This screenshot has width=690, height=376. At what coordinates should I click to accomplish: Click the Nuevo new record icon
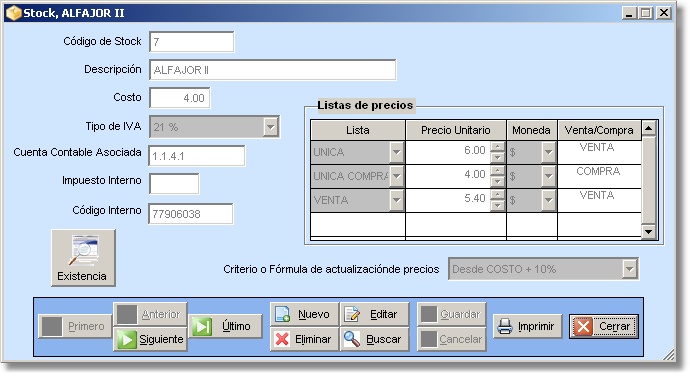tap(304, 314)
